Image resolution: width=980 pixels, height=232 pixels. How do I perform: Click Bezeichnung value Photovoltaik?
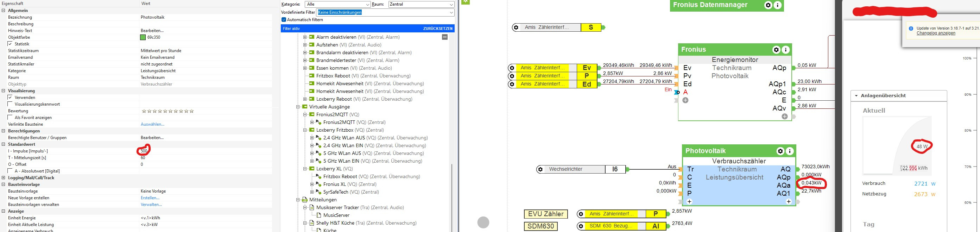tap(153, 18)
